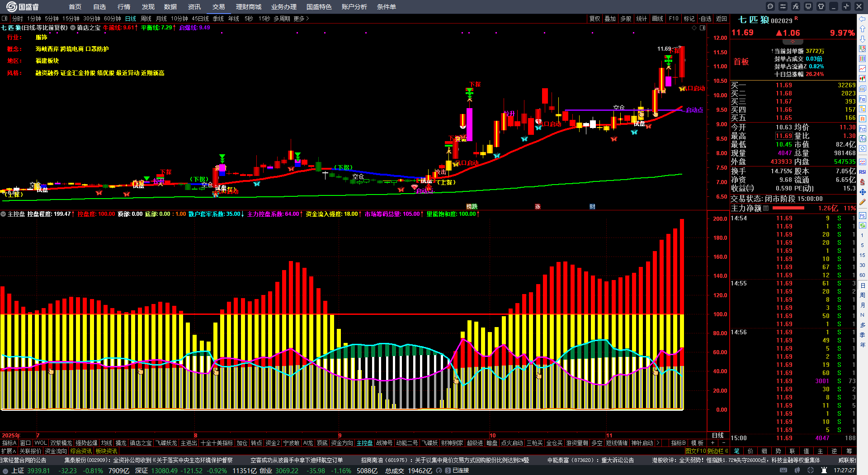The height and width of the screenshot is (475, 868).
Task: Show more indicator tabs with right arrow
Action: click(x=658, y=443)
